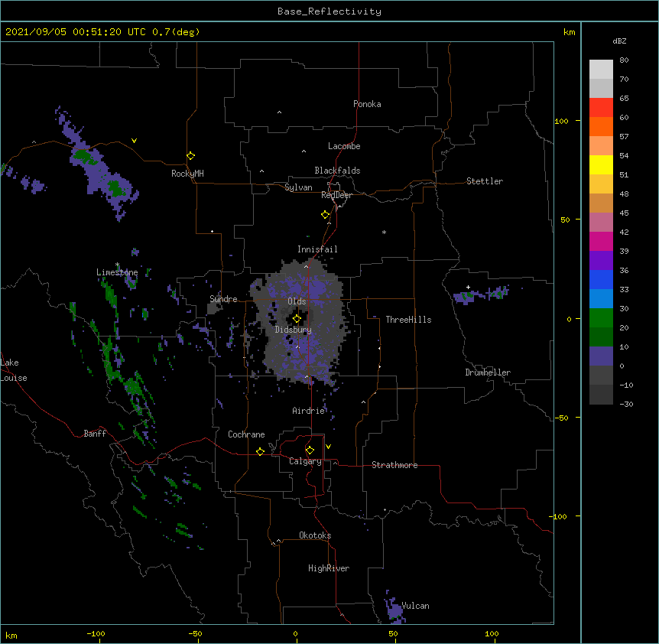Click the Lacombe city label

[344, 146]
